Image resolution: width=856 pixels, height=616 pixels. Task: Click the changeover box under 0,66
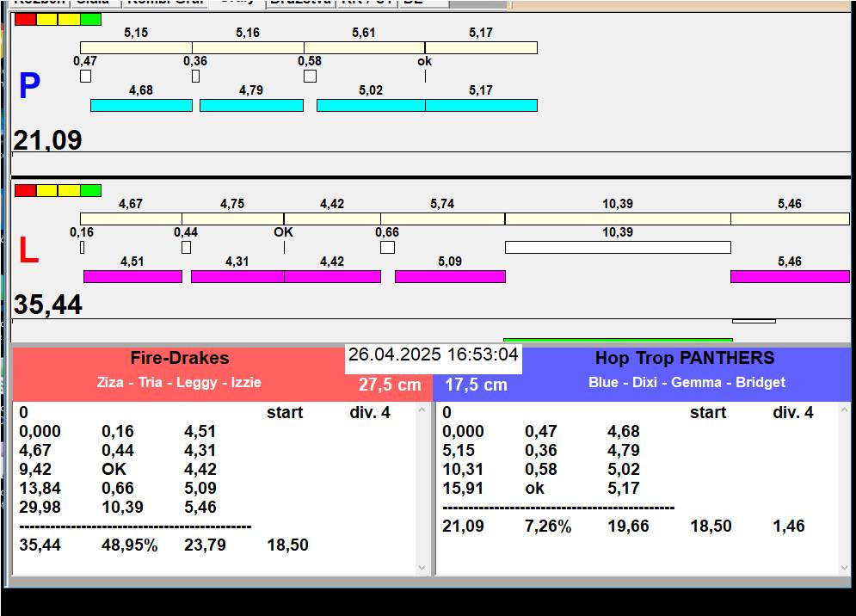click(387, 248)
